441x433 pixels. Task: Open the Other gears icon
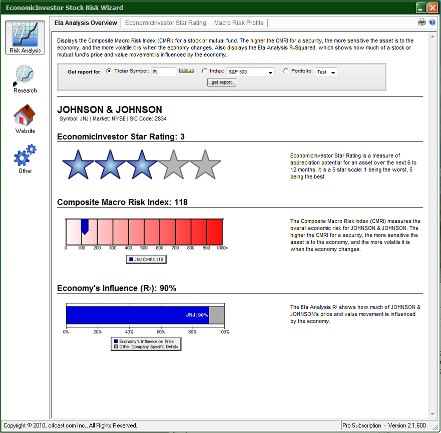click(25, 159)
